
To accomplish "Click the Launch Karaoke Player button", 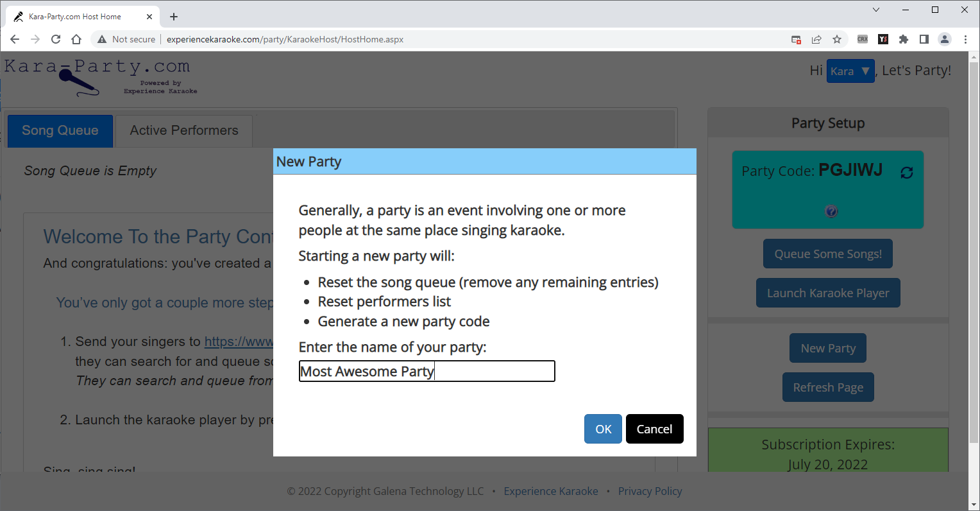I will click(828, 293).
